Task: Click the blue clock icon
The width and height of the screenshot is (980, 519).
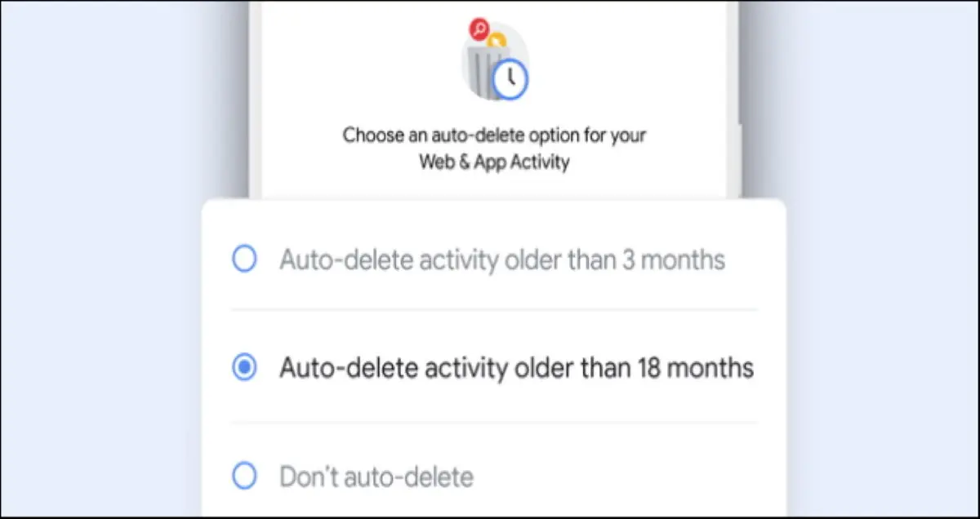Action: (510, 78)
